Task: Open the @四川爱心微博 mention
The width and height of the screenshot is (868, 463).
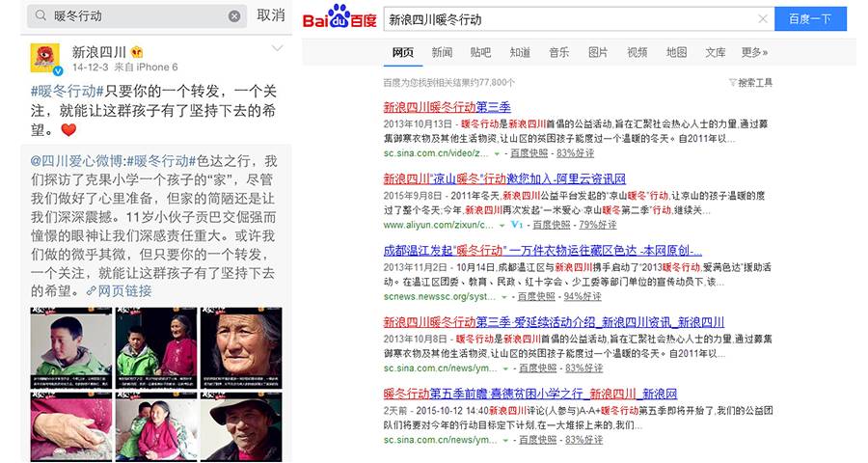Action: pyautogui.click(x=76, y=161)
